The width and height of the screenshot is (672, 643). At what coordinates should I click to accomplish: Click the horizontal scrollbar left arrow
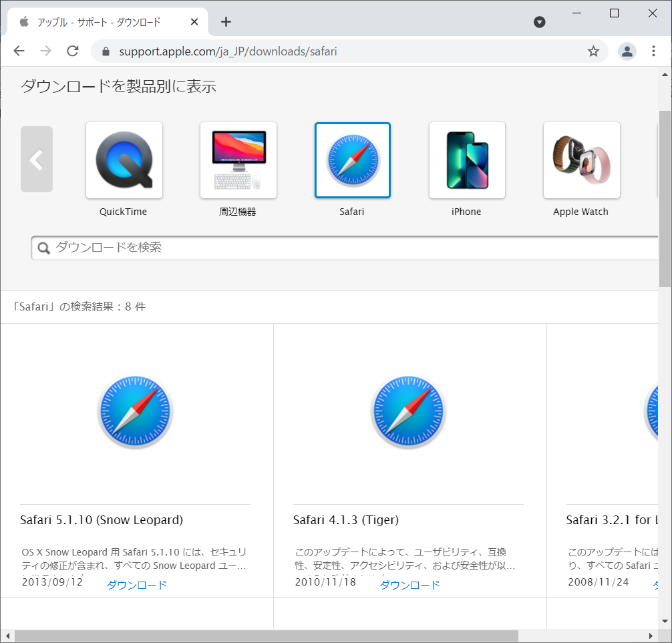tap(7, 636)
